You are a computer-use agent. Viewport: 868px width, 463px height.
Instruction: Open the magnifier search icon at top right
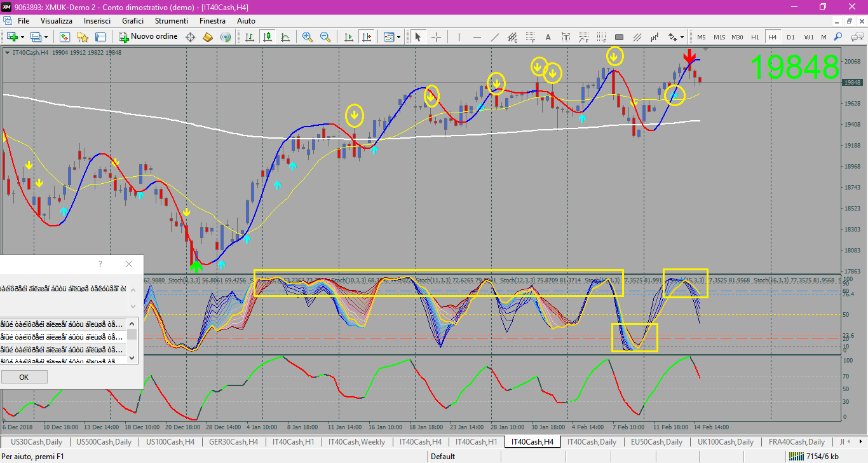(839, 37)
